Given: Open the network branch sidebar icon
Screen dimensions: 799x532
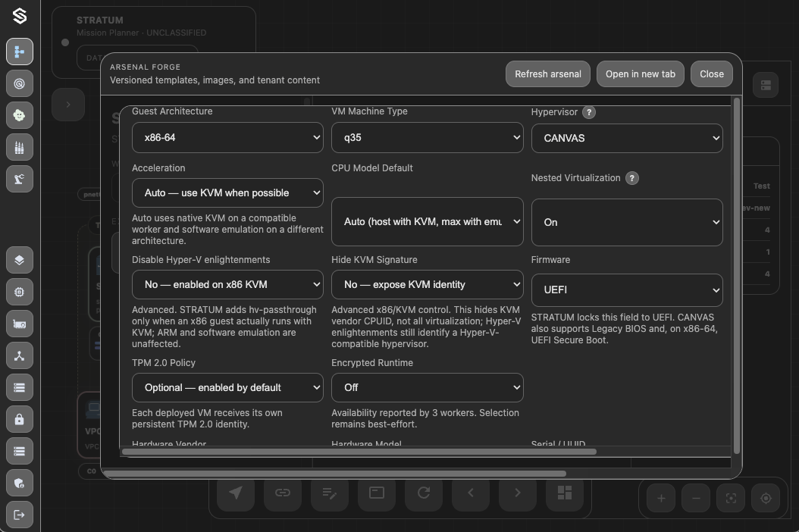Looking at the screenshot, I should point(20,355).
